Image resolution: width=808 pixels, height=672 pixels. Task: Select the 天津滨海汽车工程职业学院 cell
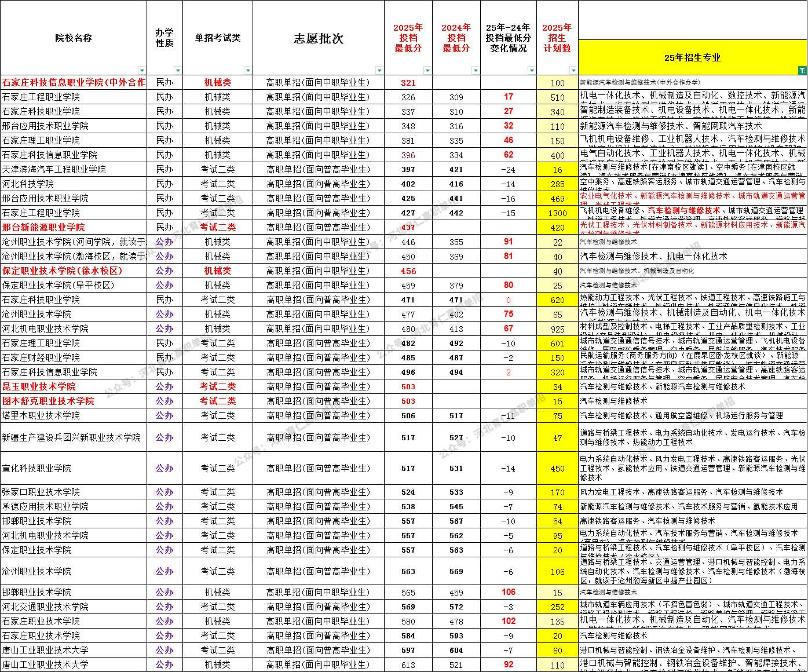click(74, 169)
